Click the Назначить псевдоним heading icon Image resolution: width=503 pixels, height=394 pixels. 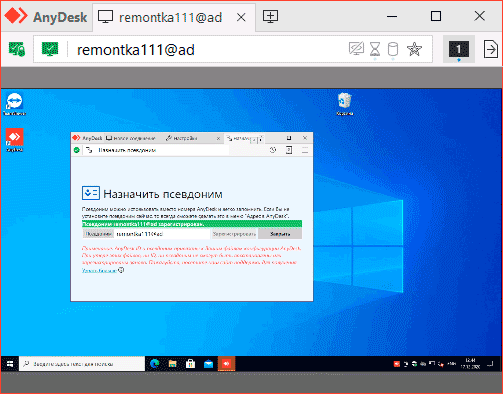pos(91,193)
